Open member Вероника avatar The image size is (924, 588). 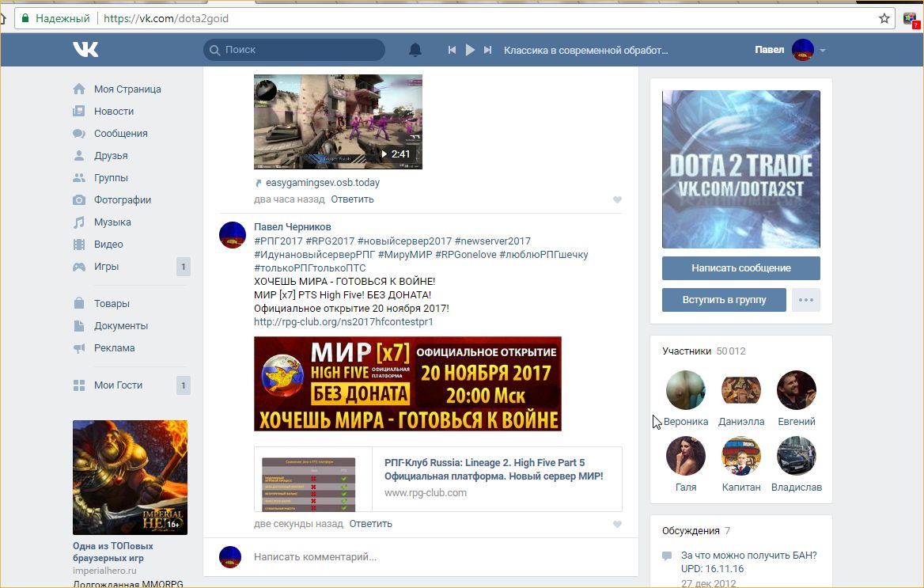point(685,390)
